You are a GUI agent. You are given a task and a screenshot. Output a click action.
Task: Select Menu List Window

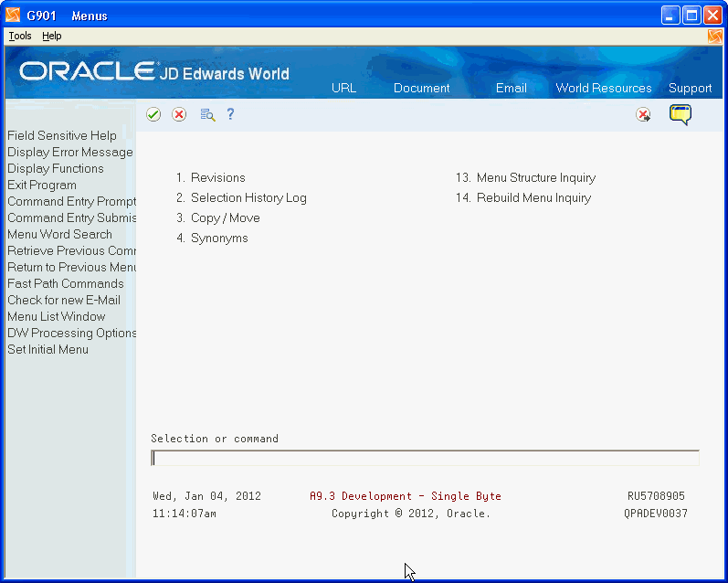(57, 316)
